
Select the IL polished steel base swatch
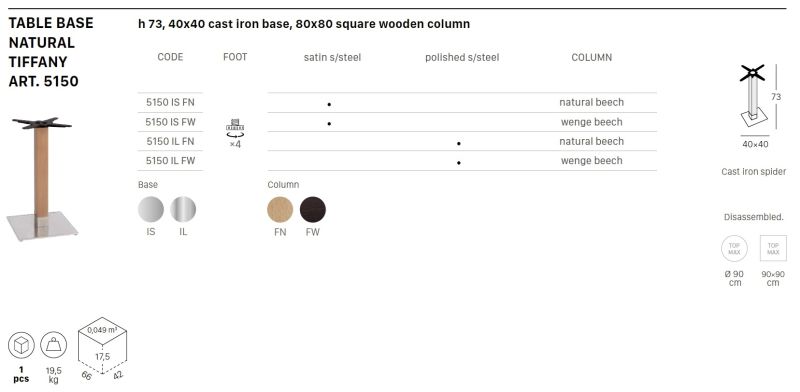(183, 210)
